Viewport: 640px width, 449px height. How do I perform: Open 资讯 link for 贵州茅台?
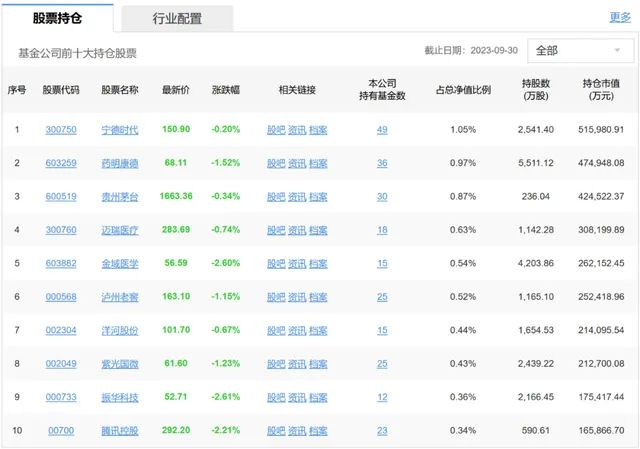point(297,196)
